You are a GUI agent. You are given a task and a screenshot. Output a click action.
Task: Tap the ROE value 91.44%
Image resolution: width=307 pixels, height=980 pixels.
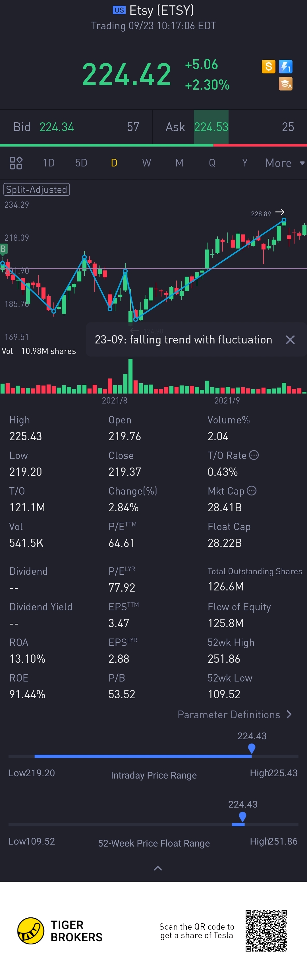(x=27, y=694)
